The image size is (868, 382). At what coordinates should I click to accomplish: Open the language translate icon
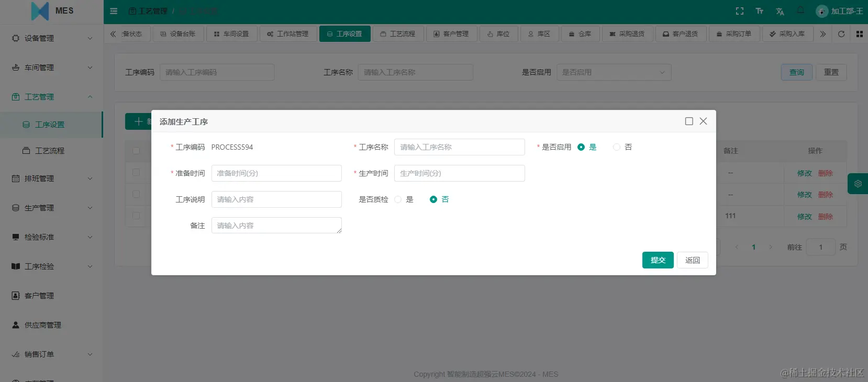tap(780, 11)
